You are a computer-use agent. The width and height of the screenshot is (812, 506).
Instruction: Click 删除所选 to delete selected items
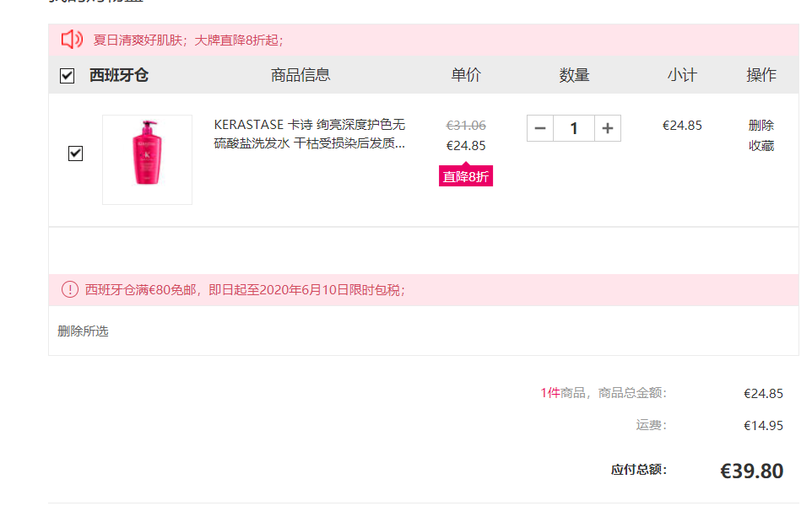[x=83, y=331]
